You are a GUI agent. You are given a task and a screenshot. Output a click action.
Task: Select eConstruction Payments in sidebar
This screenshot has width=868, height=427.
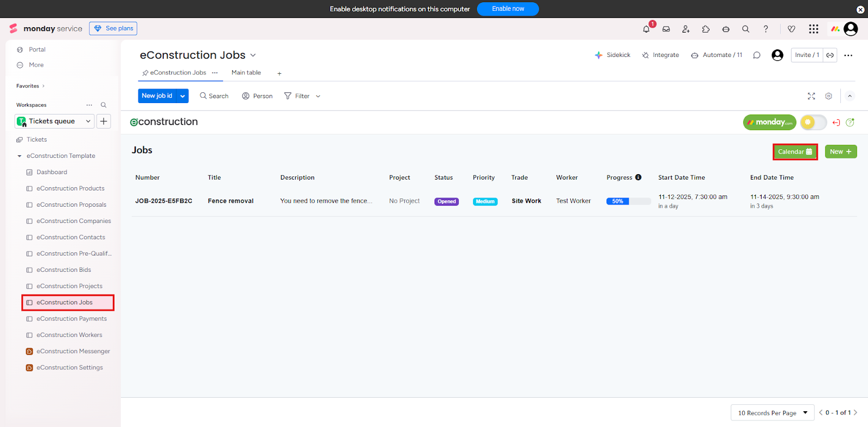pyautogui.click(x=71, y=319)
